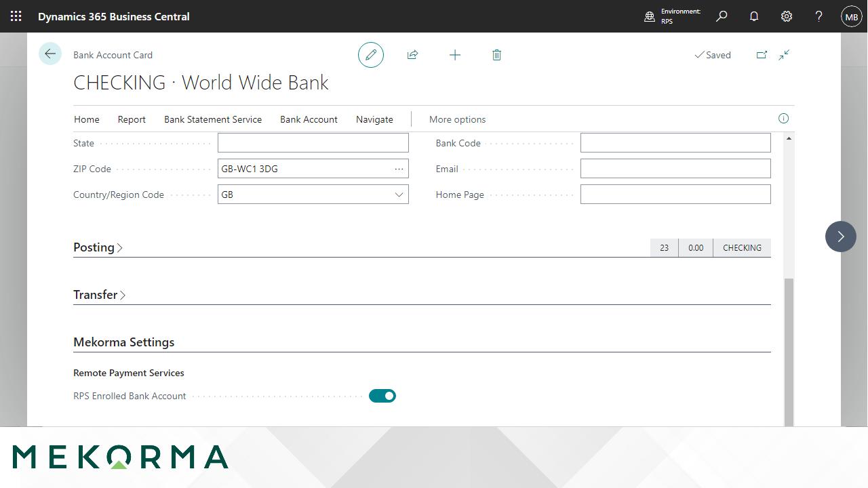
Task: Go back with the arrow button
Action: click(x=50, y=54)
